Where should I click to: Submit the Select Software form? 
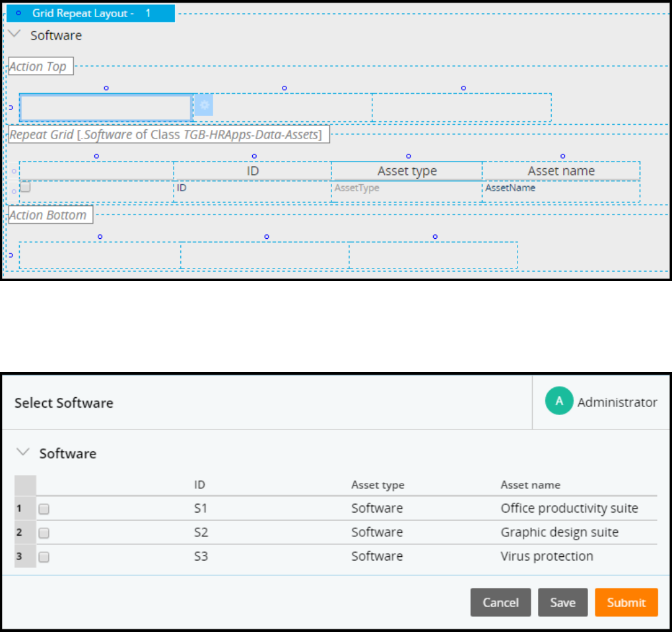tap(626, 602)
